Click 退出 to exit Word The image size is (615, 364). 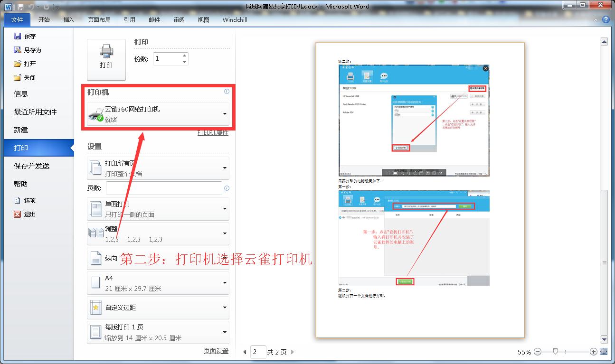(x=25, y=215)
